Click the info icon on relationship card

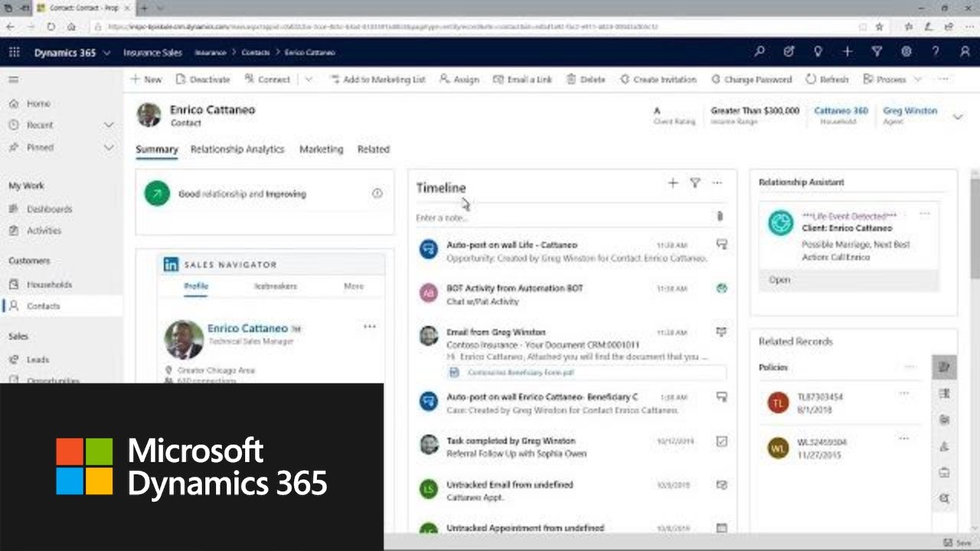click(377, 194)
